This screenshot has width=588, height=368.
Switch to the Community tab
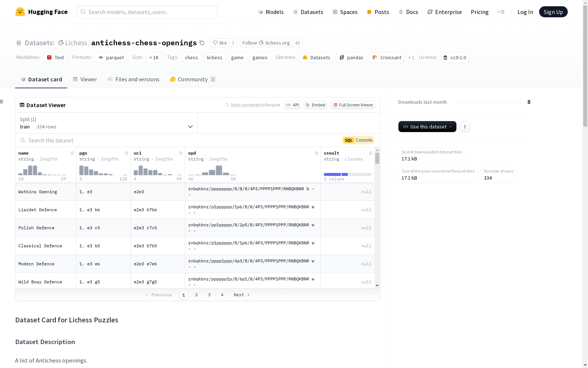(x=193, y=79)
